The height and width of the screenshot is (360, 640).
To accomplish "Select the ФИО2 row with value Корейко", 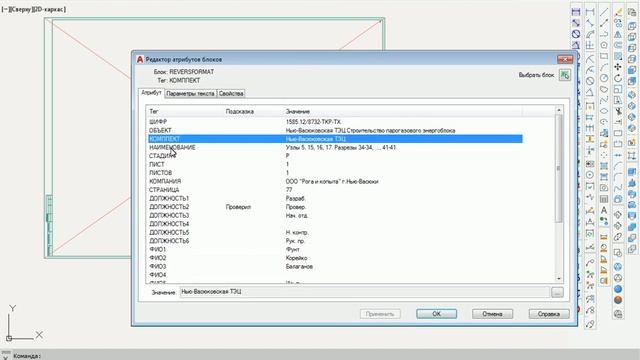I will point(335,258).
